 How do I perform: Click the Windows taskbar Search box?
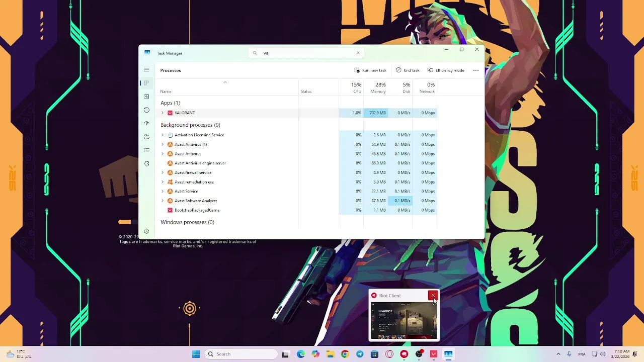click(x=242, y=354)
